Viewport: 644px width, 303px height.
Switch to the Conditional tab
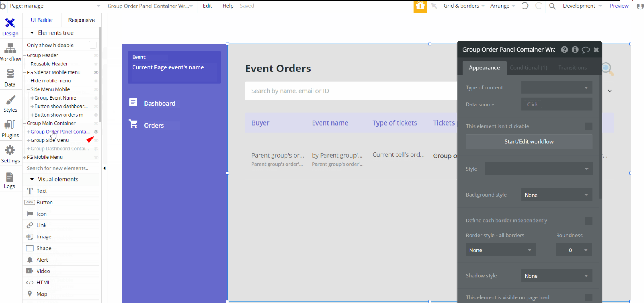[x=528, y=68]
